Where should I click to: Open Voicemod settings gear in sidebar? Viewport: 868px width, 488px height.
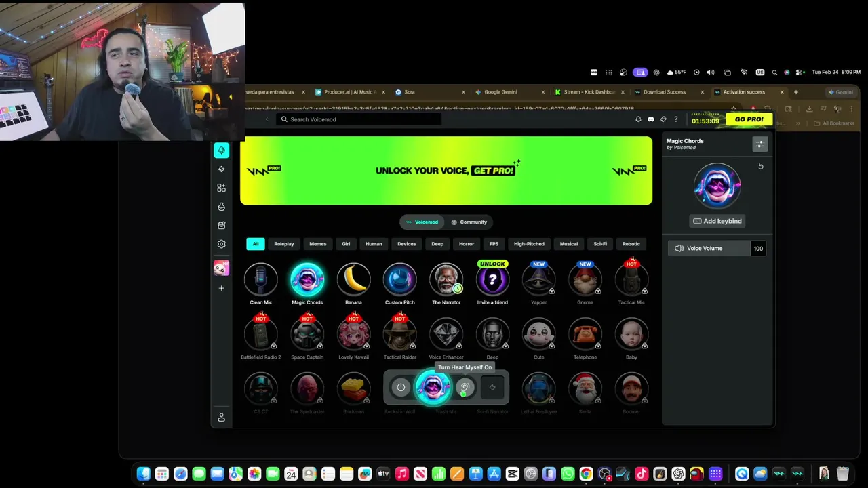click(221, 244)
